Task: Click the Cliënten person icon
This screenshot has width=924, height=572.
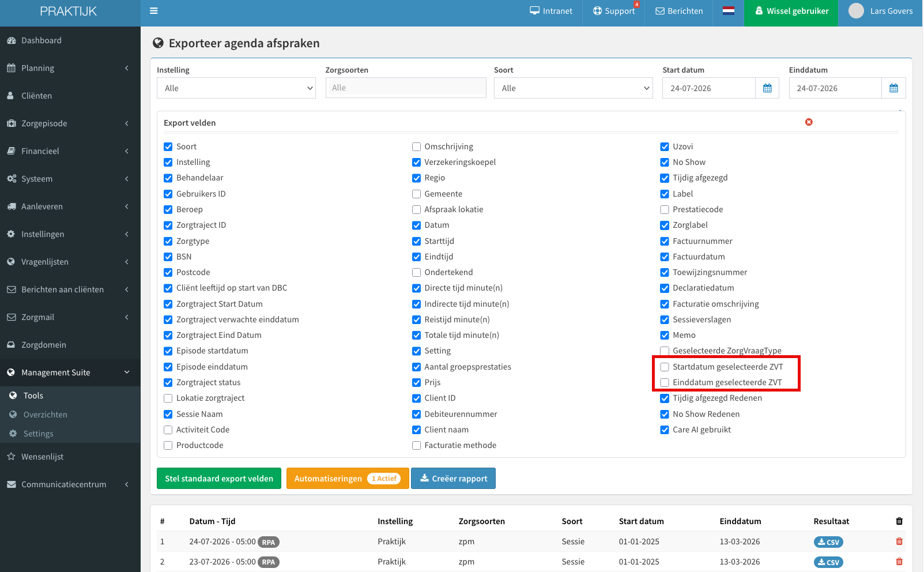Action: pyautogui.click(x=11, y=96)
